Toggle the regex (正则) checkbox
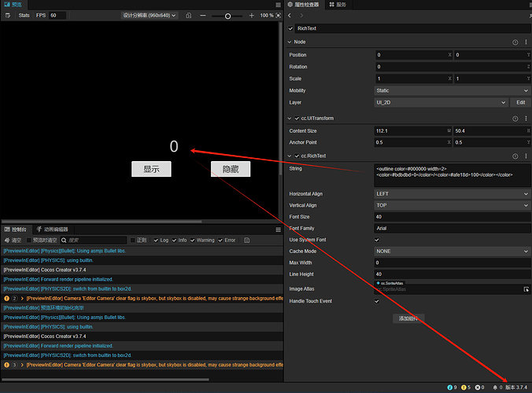The height and width of the screenshot is (393, 532). point(133,241)
